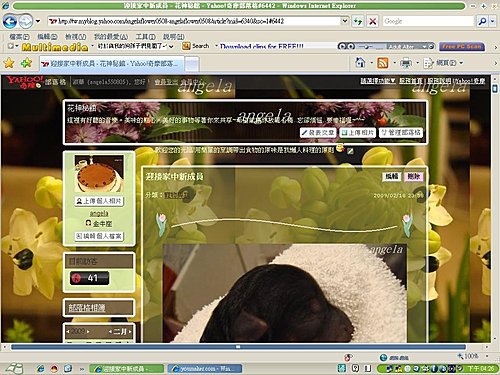Click the Internet Explorer quick launch icon
The height and width of the screenshot is (375, 500).
(40, 368)
